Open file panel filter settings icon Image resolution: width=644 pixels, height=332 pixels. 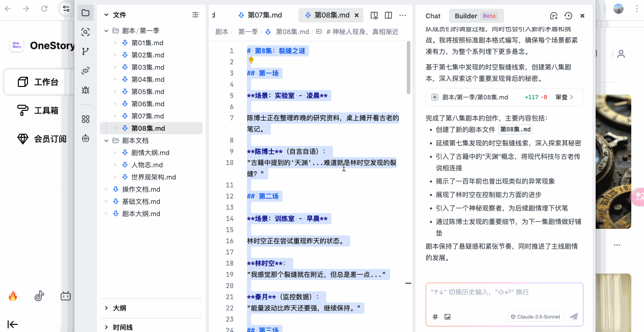(195, 15)
